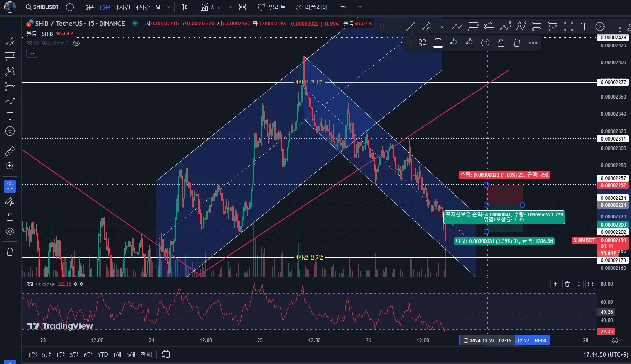Select the info line tool in floating toolbar
This screenshot has height=364, width=631.
[x=426, y=27]
